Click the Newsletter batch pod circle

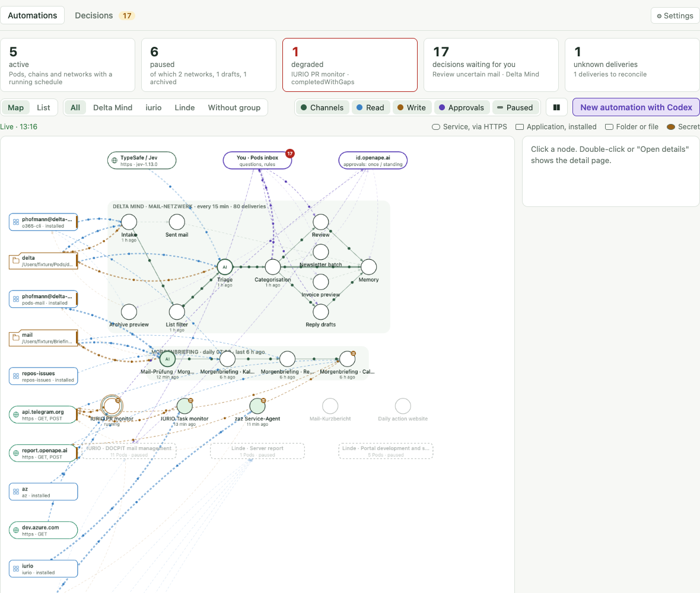[320, 251]
